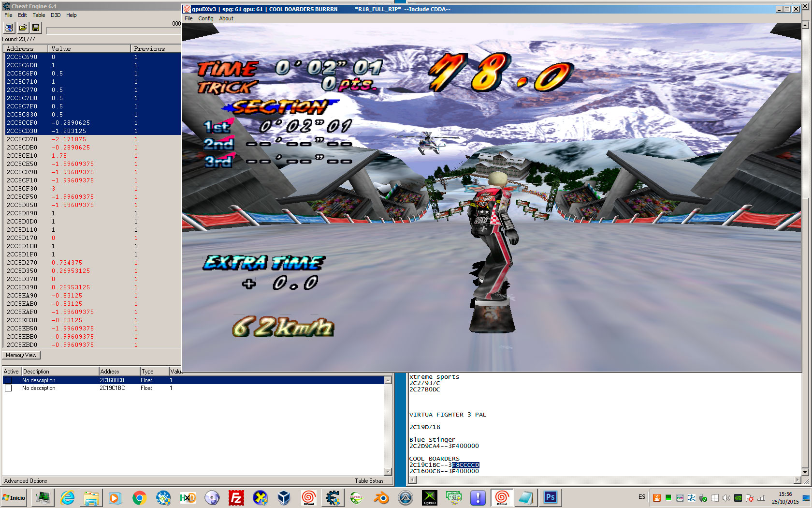Click the network signal tray icon

(x=761, y=498)
